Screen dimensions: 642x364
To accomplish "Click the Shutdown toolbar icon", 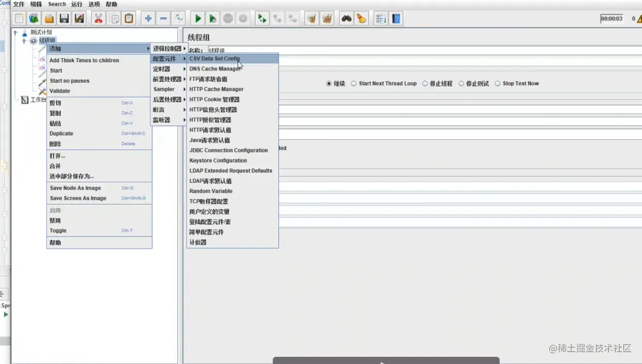I will pyautogui.click(x=243, y=19).
